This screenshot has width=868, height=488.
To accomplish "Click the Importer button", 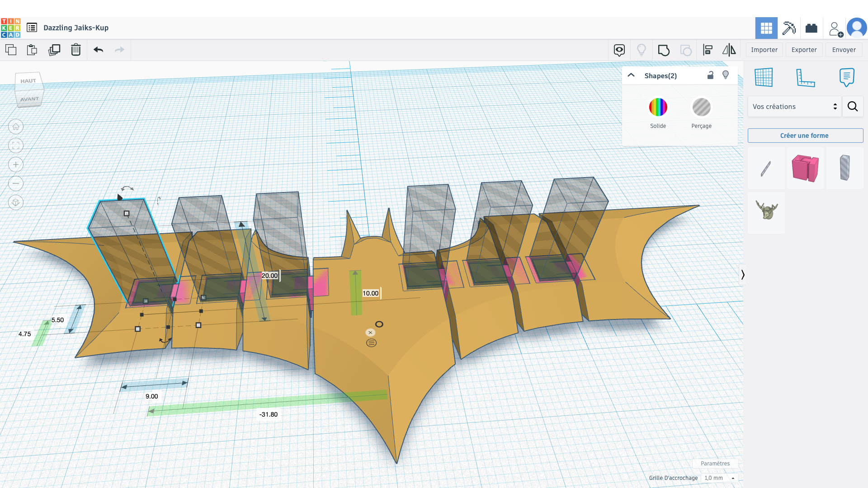I will coord(764,50).
